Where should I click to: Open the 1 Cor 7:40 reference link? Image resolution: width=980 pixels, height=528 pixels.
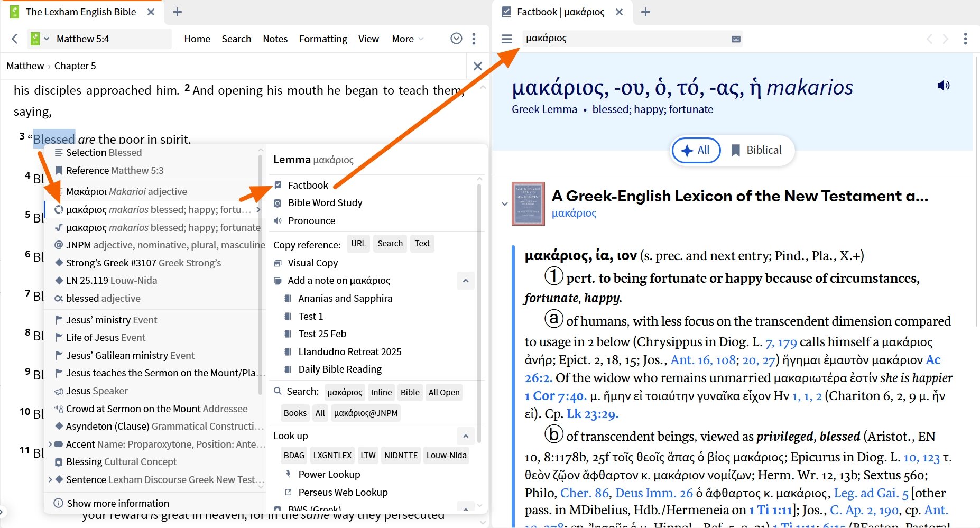[x=556, y=396]
